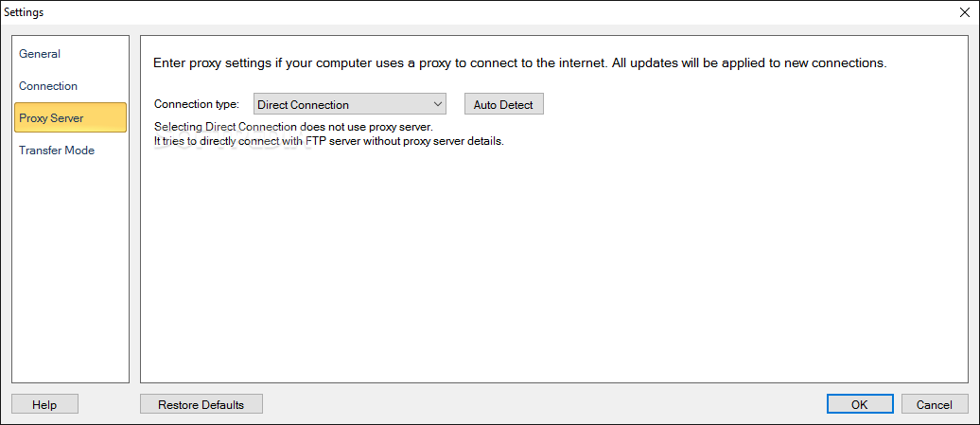Viewport: 980px width, 425px height.
Task: Click the Restore Defaults button
Action: 201,405
